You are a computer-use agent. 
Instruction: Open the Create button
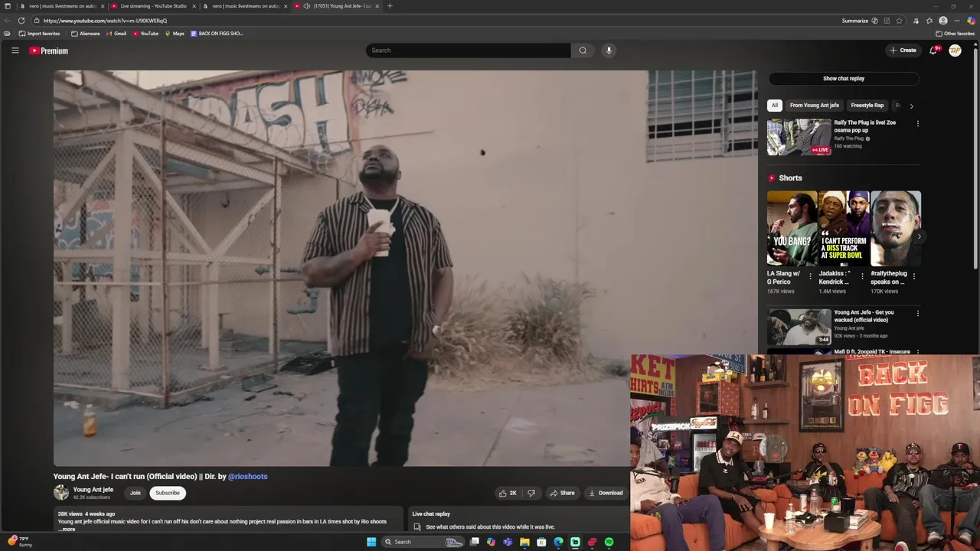pyautogui.click(x=903, y=51)
